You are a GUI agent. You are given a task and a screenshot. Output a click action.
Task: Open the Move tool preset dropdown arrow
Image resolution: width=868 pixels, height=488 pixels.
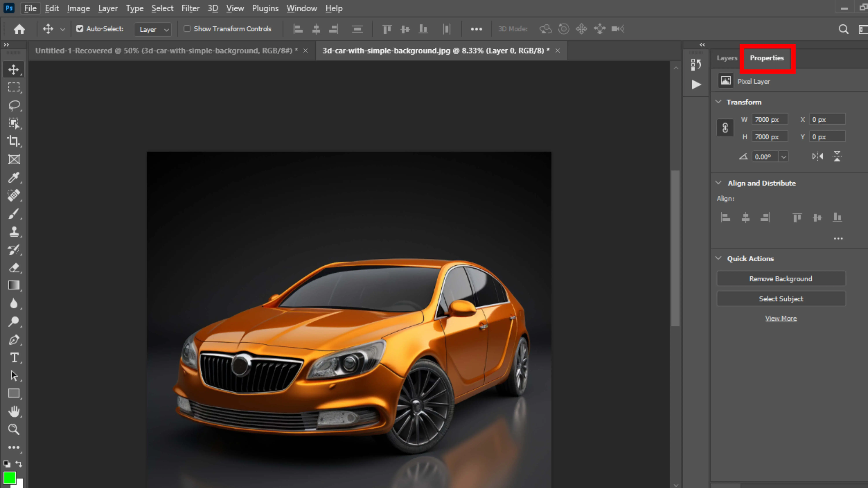click(62, 29)
